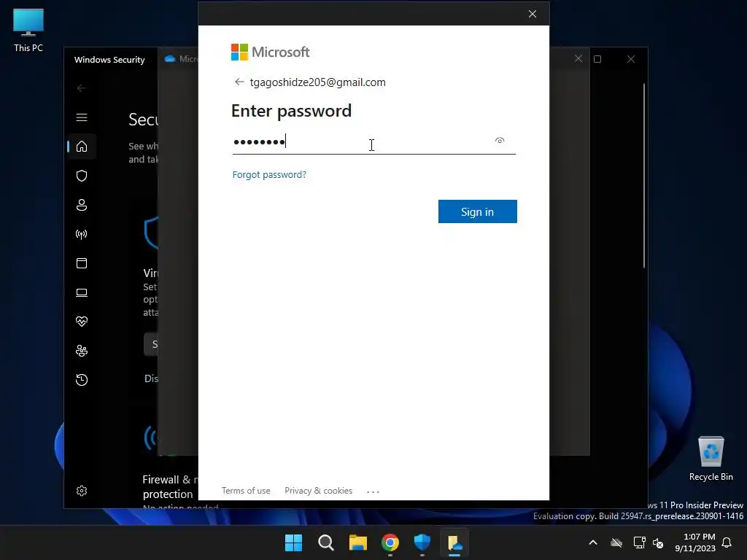747x560 pixels.
Task: Click the Windows Security vertical scrollbar
Action: tap(644, 176)
